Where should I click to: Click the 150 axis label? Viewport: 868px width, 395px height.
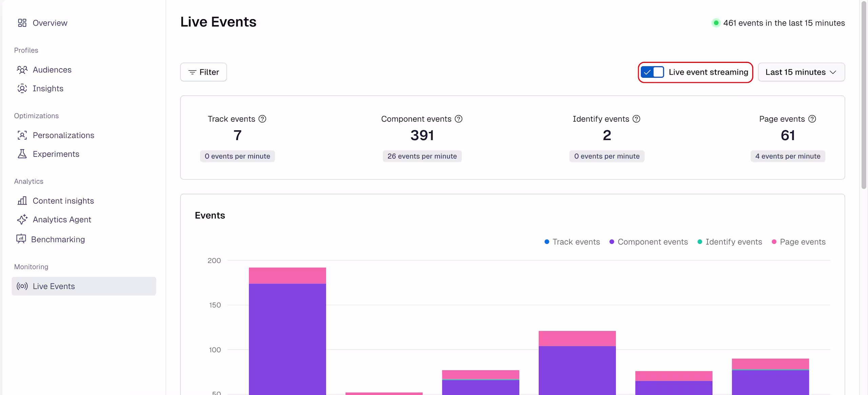[215, 305]
